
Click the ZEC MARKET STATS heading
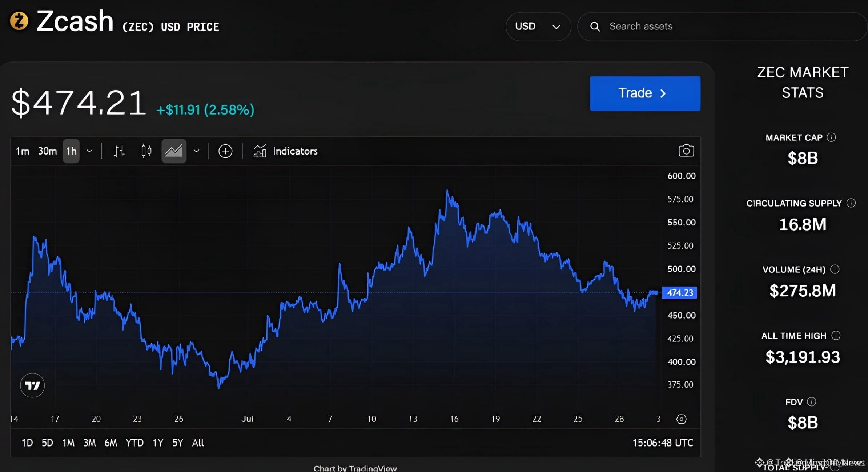pyautogui.click(x=803, y=83)
